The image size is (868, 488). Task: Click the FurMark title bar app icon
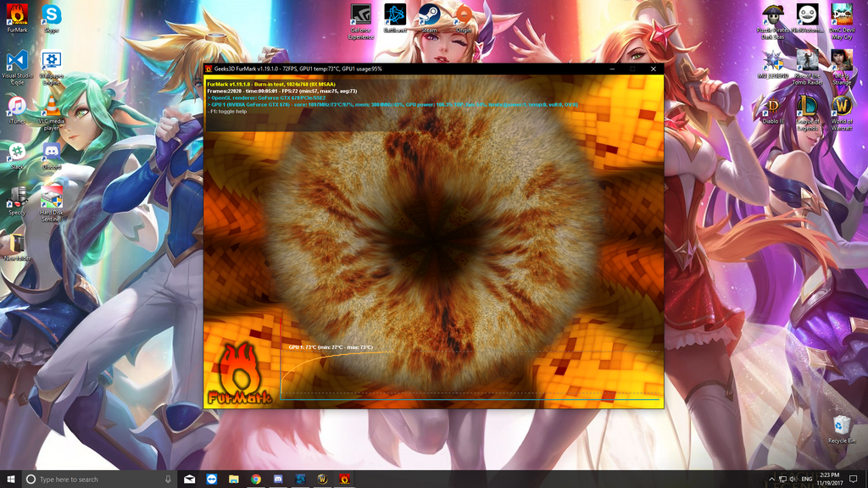[209, 69]
